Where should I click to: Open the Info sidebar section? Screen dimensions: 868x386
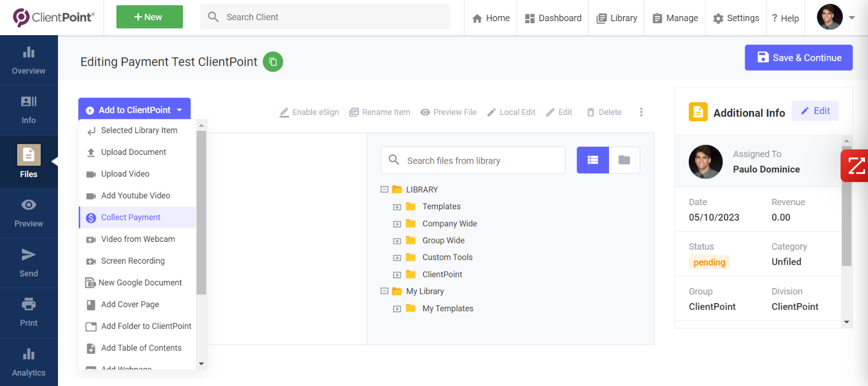point(28,110)
